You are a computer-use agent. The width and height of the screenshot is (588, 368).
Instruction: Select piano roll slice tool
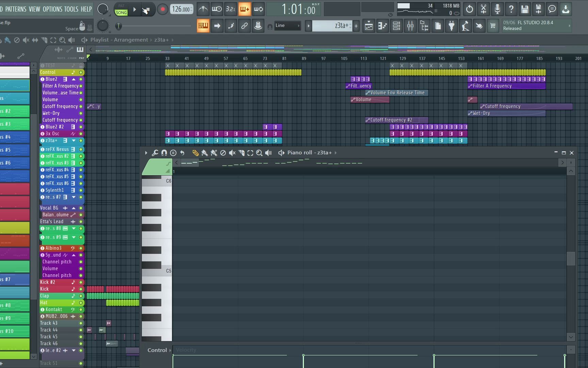241,153
